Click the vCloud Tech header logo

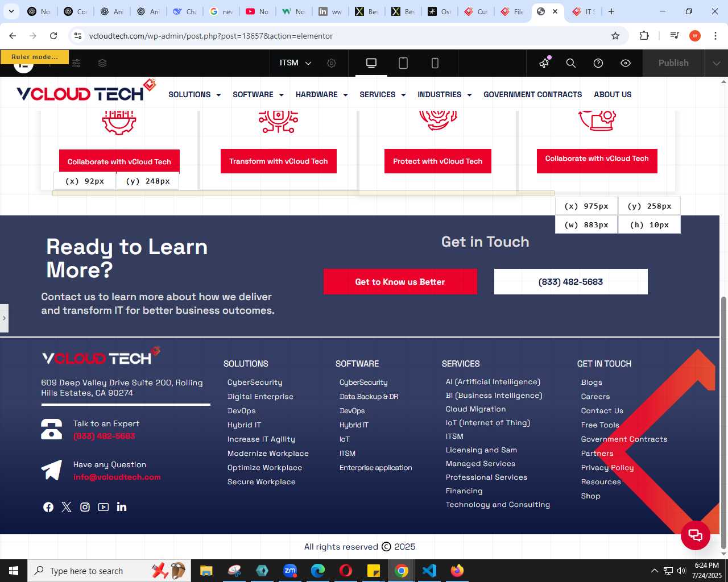(86, 92)
